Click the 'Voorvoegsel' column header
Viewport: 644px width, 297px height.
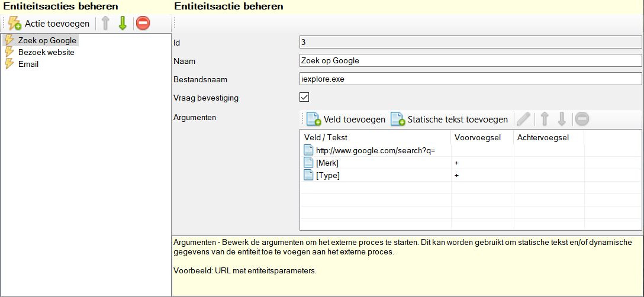pyautogui.click(x=478, y=137)
